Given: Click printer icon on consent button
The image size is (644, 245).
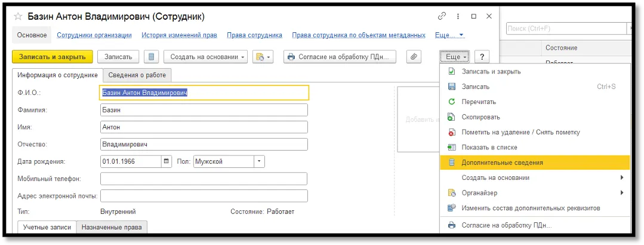Looking at the screenshot, I should click(x=291, y=57).
